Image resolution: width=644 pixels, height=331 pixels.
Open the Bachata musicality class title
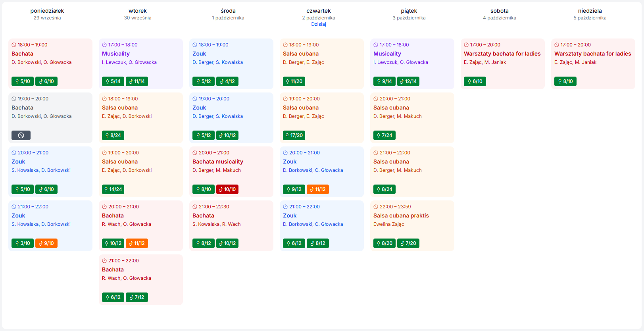(218, 162)
